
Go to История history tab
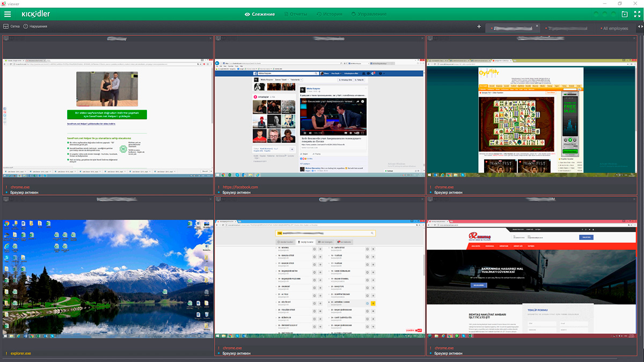click(x=329, y=14)
